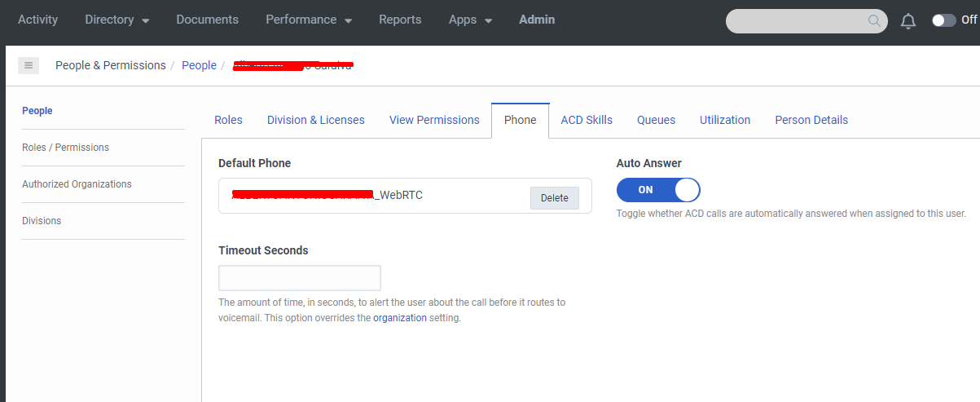
Task: Open the Reports menu item
Action: coord(400,20)
